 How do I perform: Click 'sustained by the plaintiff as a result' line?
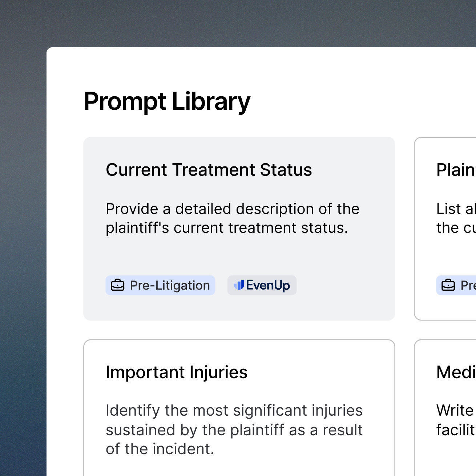[234, 430]
